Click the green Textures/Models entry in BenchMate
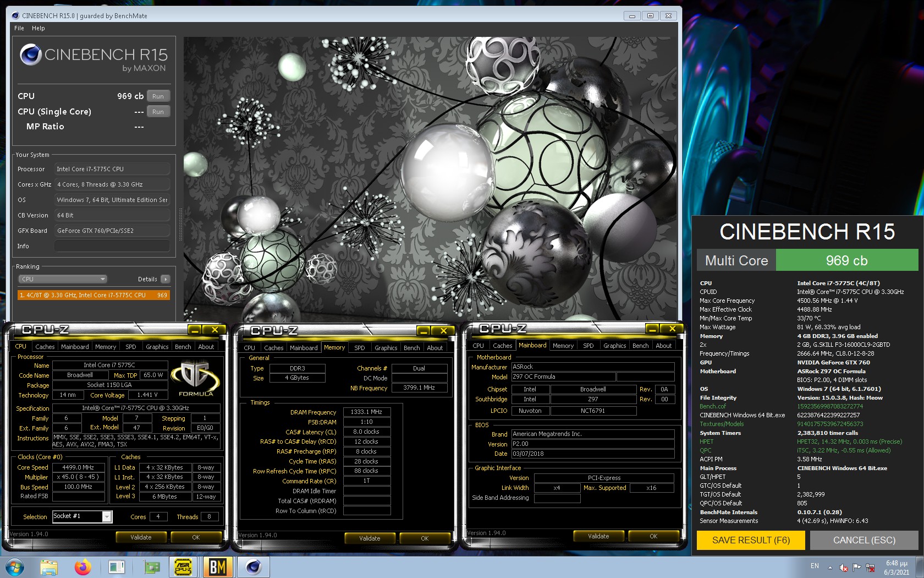 722,424
